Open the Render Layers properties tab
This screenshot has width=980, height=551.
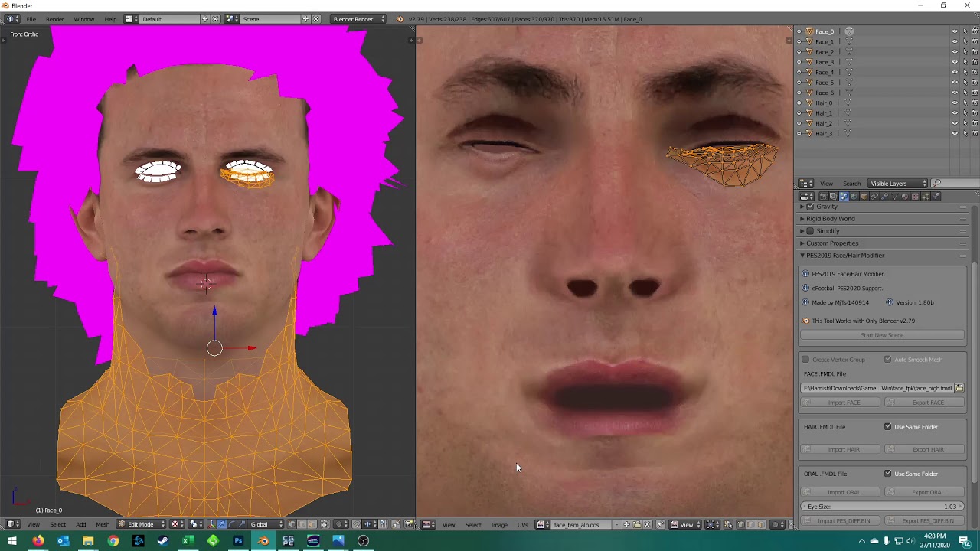click(x=834, y=196)
